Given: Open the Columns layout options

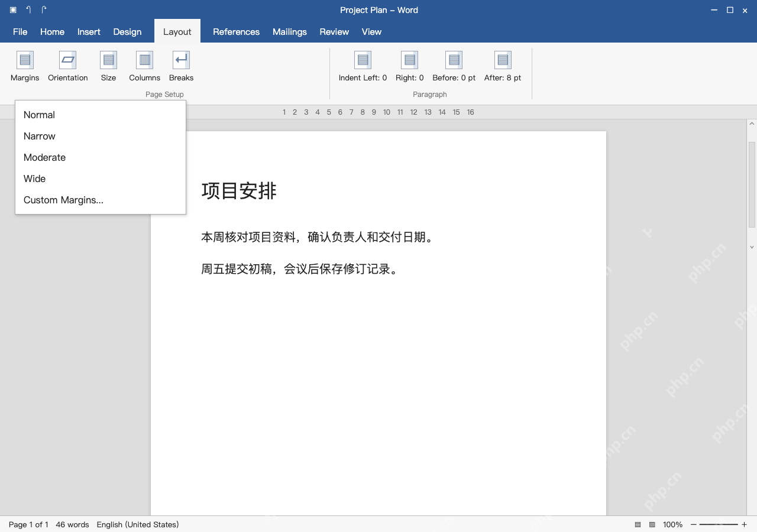Looking at the screenshot, I should (145, 66).
